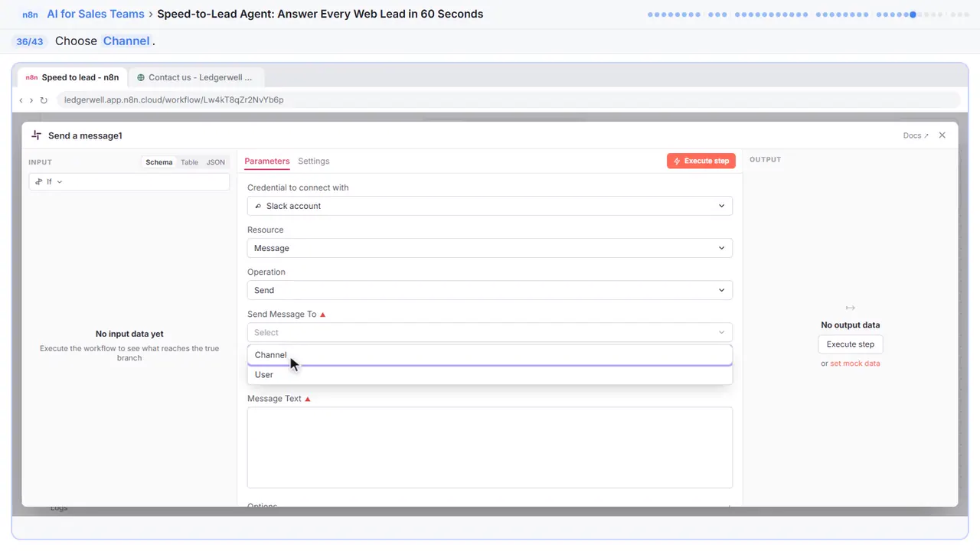Click the OUTPUT panel heading
Viewport: 980px width, 551px height.
coord(766,160)
